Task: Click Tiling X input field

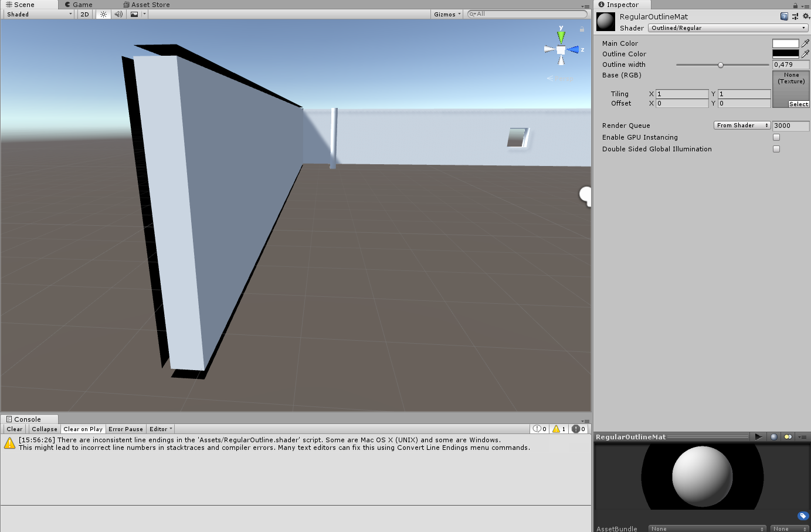Action: click(x=682, y=94)
